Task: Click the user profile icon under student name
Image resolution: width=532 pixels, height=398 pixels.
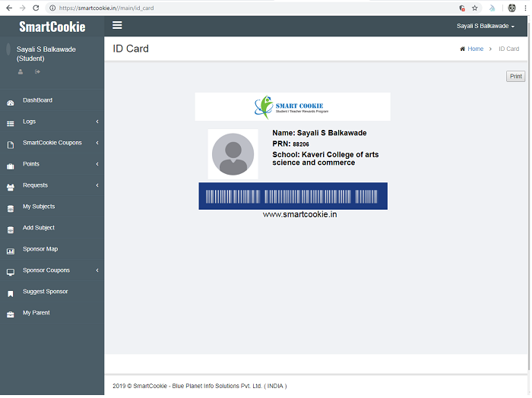Action: point(21,72)
